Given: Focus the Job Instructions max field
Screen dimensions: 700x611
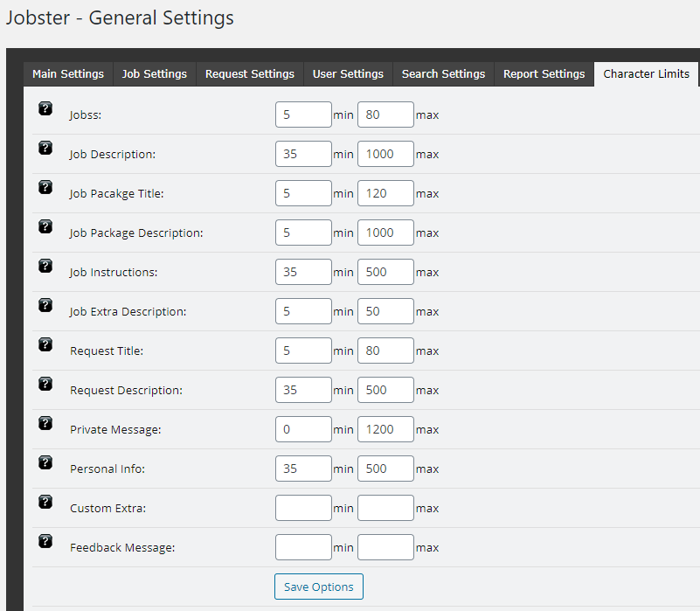Looking at the screenshot, I should (385, 272).
